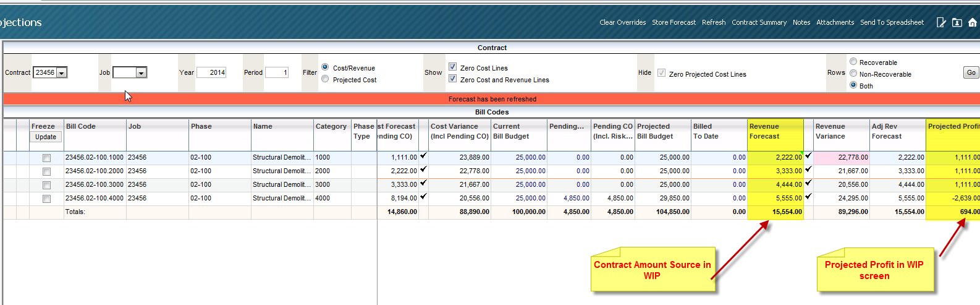
Task: Select Recoverable rows option
Action: (853, 61)
